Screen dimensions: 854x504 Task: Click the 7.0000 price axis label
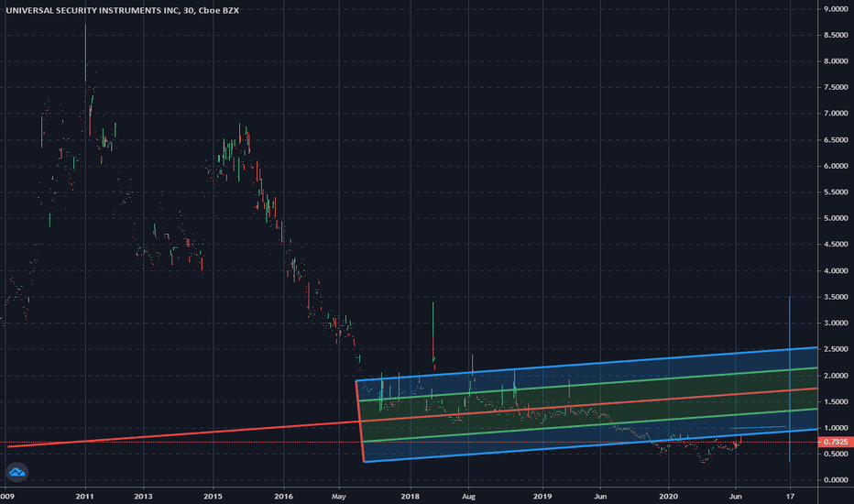[836, 114]
